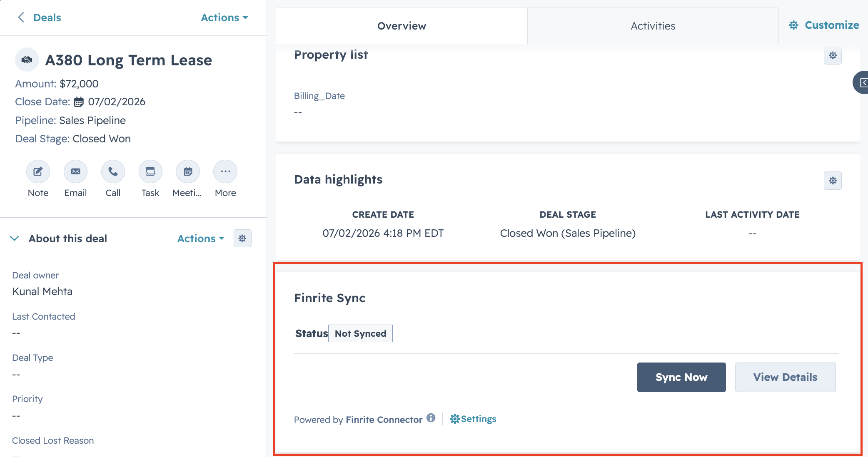Click Create Date value 07/02/2026 4:18 PM EDT

[x=383, y=233]
